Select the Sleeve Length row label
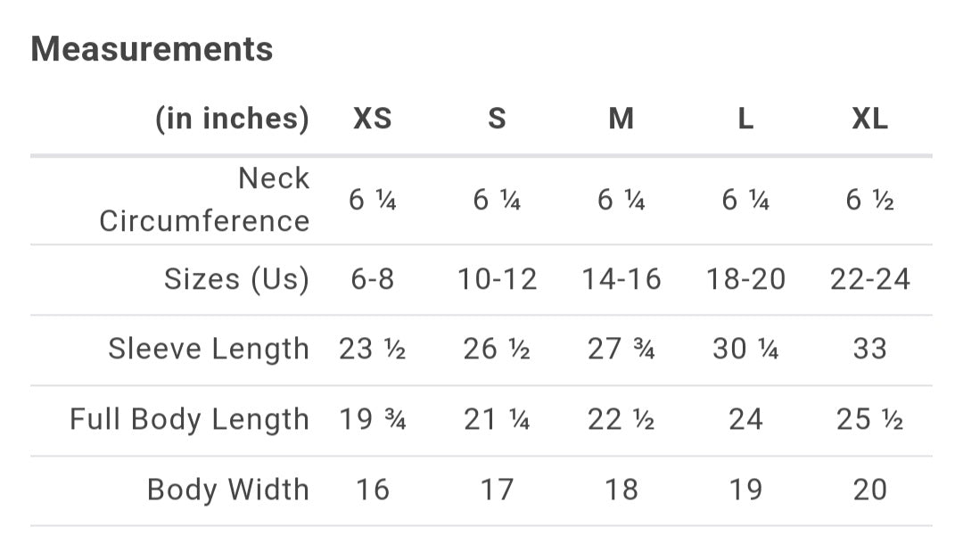963x560 pixels. [x=209, y=349]
